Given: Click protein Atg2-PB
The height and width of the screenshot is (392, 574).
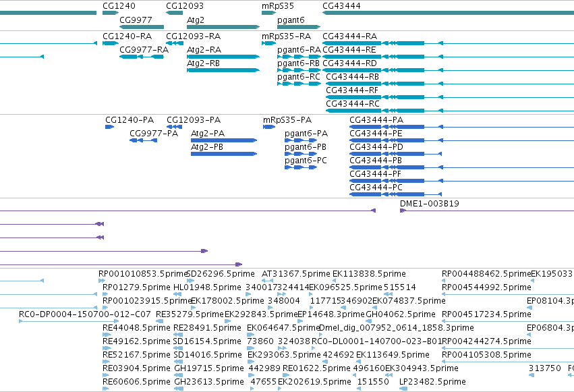Looking at the screenshot, I should tap(207, 147).
